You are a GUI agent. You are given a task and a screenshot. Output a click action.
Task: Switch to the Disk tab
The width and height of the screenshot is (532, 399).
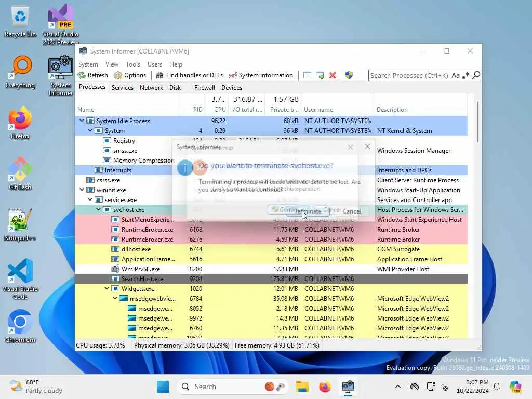[175, 87]
